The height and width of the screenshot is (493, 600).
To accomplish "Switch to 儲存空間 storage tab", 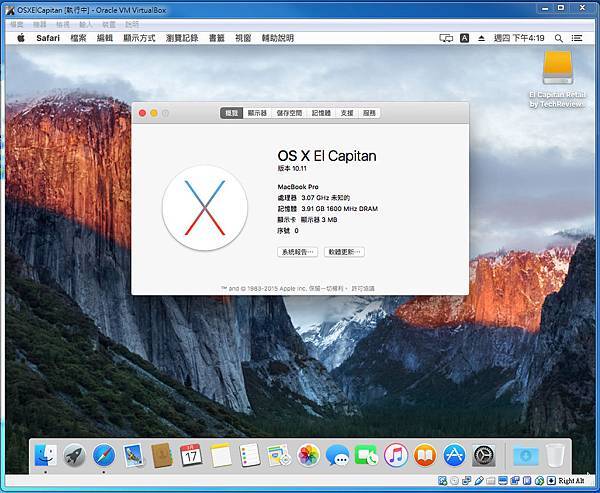I will pyautogui.click(x=289, y=113).
